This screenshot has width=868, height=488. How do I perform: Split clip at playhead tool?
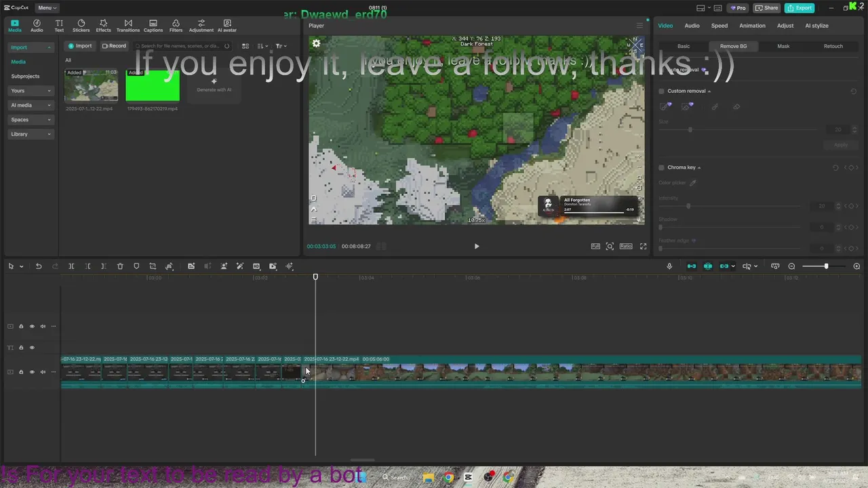71,266
